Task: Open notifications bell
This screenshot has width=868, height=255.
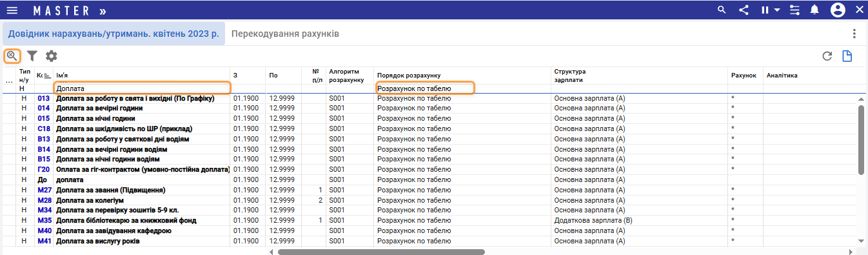Action: [814, 10]
